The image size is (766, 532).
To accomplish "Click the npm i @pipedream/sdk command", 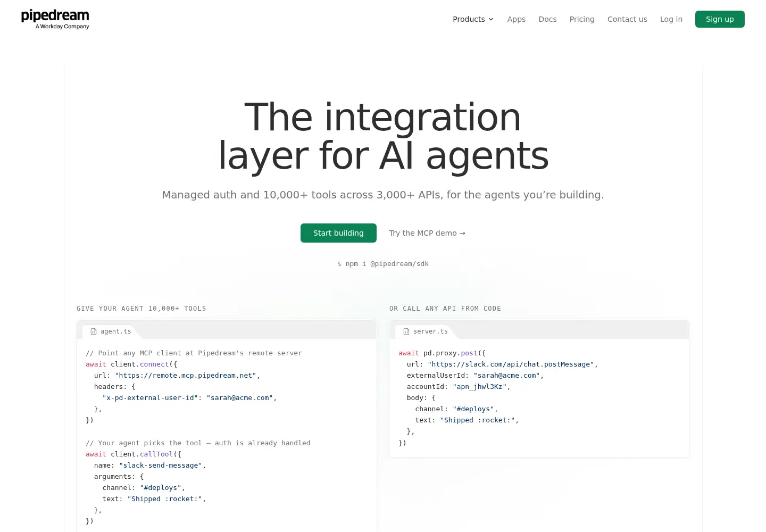I will (383, 264).
